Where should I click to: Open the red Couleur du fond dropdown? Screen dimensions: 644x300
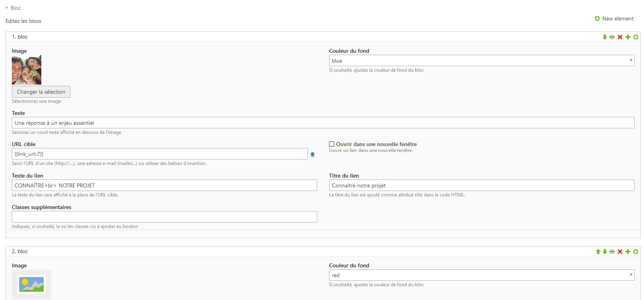(482, 275)
